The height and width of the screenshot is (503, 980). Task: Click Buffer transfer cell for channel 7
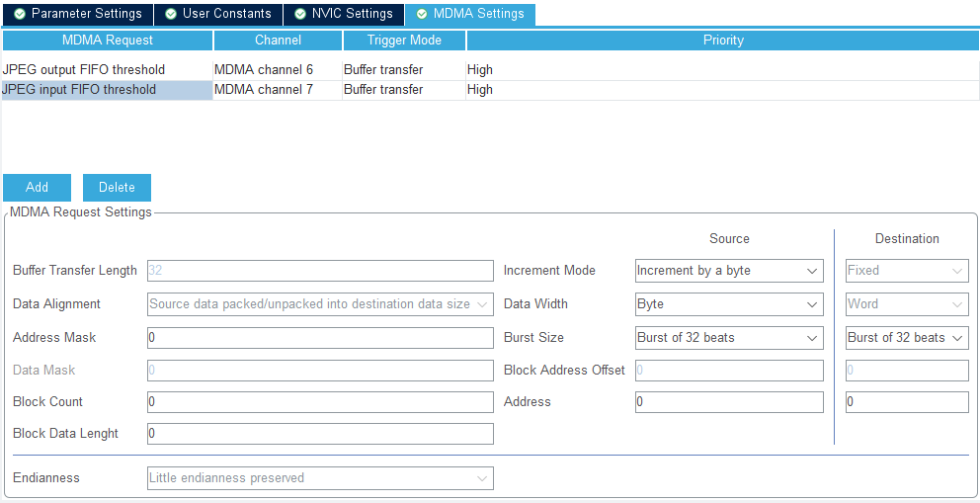[404, 90]
